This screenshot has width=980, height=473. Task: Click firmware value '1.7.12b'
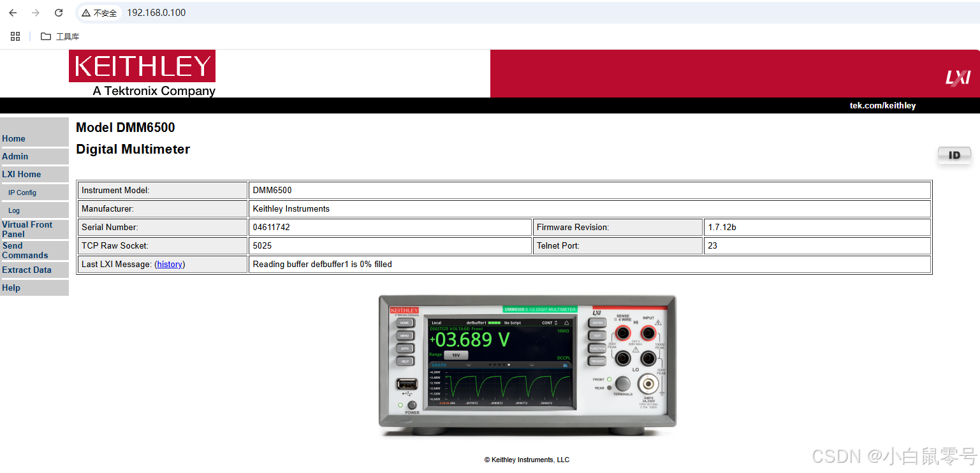click(817, 227)
